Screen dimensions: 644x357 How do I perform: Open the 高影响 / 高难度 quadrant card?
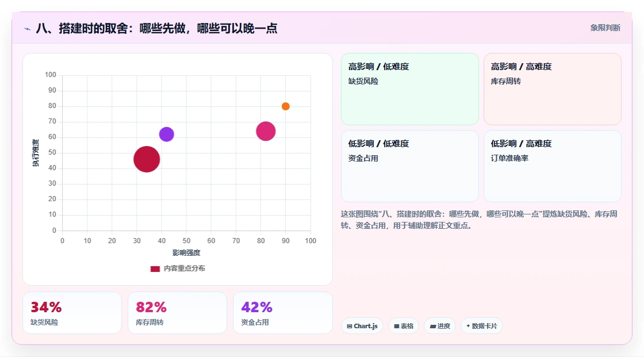(x=553, y=89)
